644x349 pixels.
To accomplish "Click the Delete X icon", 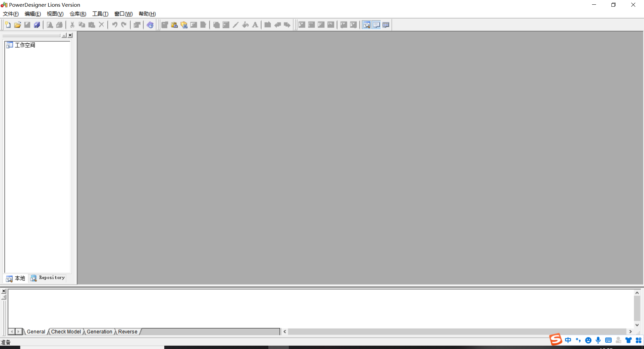I will (x=101, y=25).
